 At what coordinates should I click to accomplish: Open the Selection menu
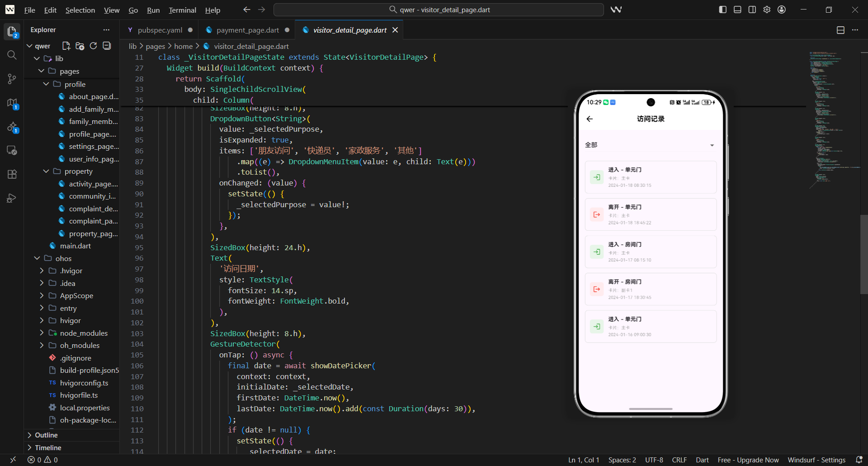tap(80, 10)
